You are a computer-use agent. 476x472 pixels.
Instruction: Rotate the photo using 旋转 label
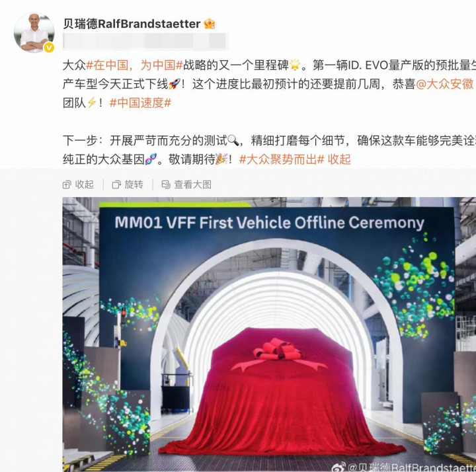point(134,184)
